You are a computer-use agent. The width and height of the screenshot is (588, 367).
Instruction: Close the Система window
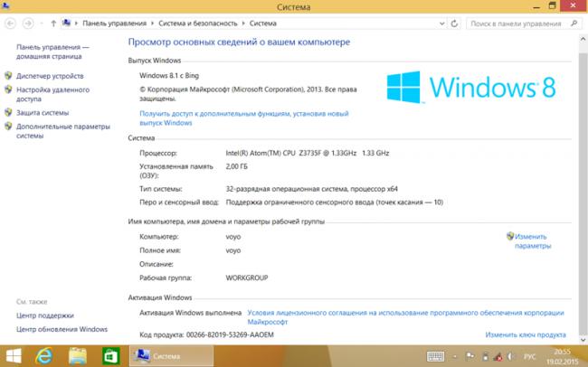[x=574, y=5]
